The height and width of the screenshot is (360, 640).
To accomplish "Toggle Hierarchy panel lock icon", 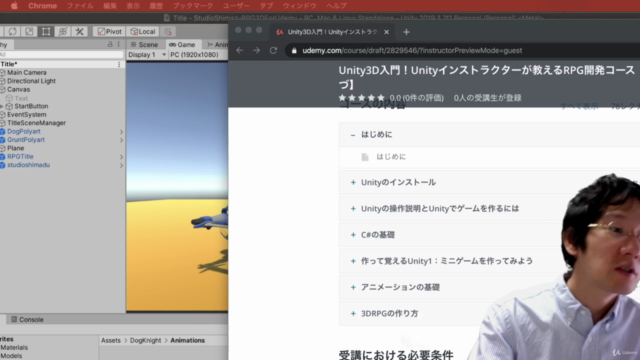I will tap(110, 44).
